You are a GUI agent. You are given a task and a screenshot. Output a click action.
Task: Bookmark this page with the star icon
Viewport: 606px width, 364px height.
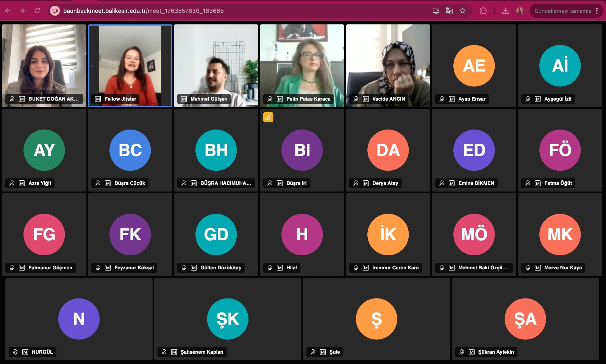pos(462,11)
